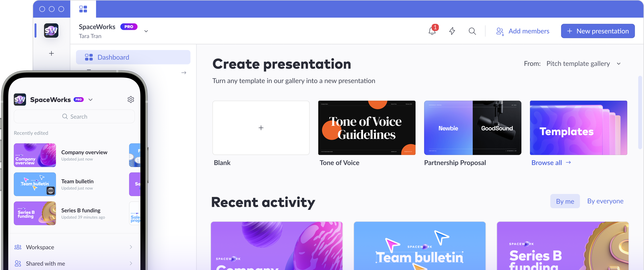This screenshot has width=644, height=270.
Task: Click the By me toggle in Recent activity
Action: coord(565,201)
